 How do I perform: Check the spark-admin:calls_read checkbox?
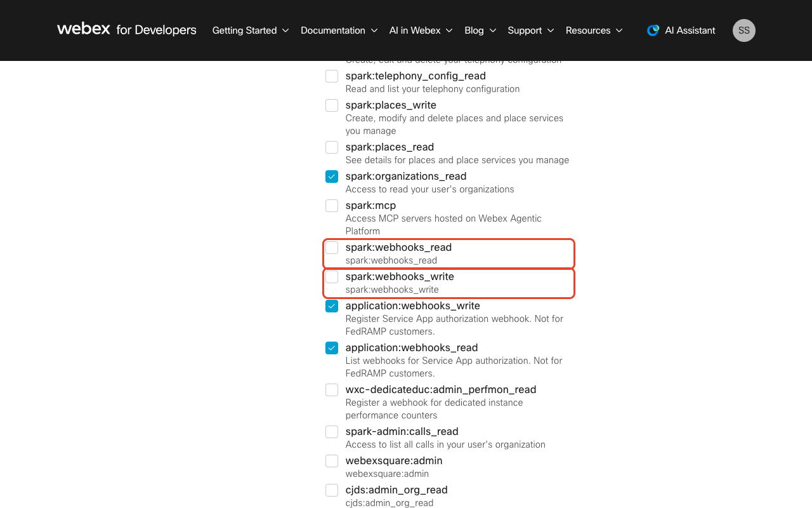click(332, 432)
